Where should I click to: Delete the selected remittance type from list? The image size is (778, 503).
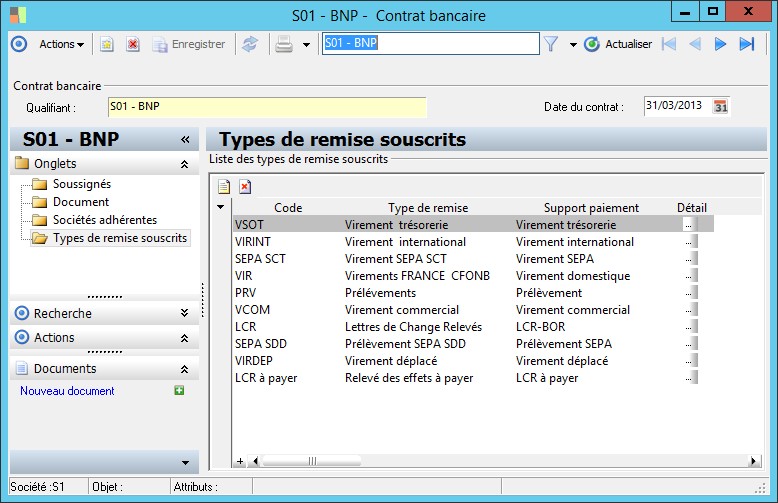pos(245,186)
